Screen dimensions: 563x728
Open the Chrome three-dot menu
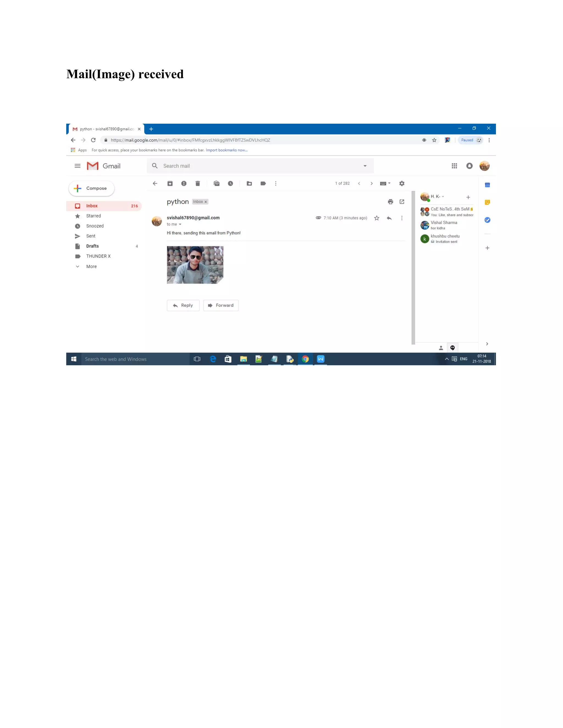[x=489, y=140]
